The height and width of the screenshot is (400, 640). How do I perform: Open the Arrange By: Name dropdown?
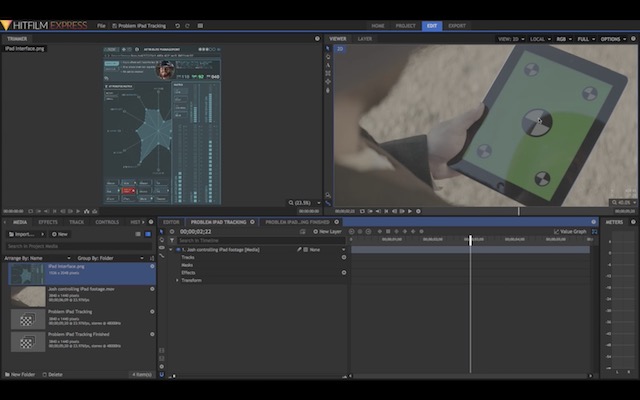(38, 257)
